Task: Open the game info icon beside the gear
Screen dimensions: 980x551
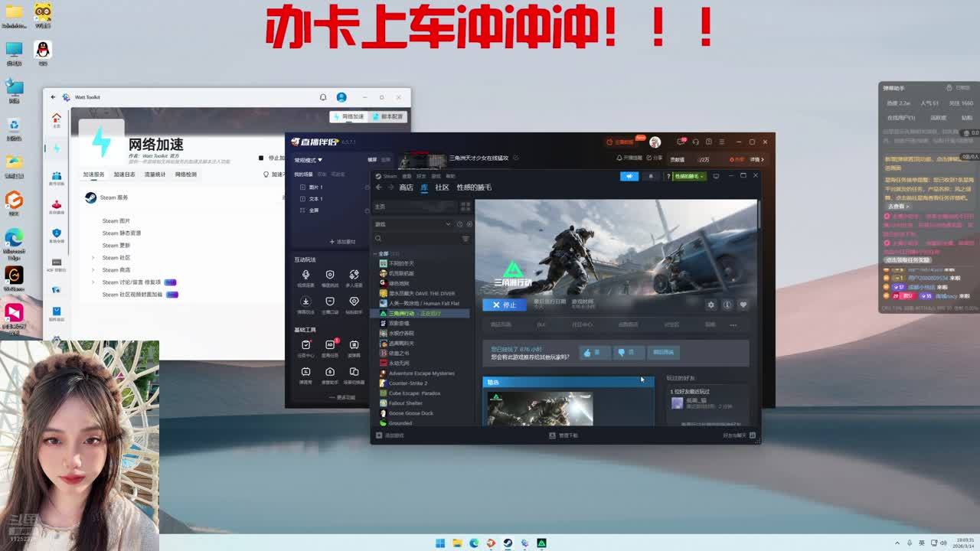Action: pyautogui.click(x=727, y=305)
